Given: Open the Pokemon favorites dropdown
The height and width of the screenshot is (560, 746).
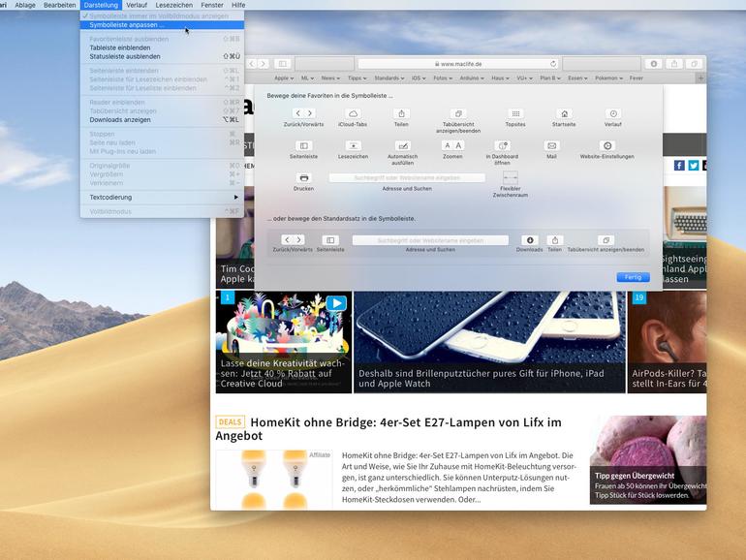Looking at the screenshot, I should click(608, 78).
